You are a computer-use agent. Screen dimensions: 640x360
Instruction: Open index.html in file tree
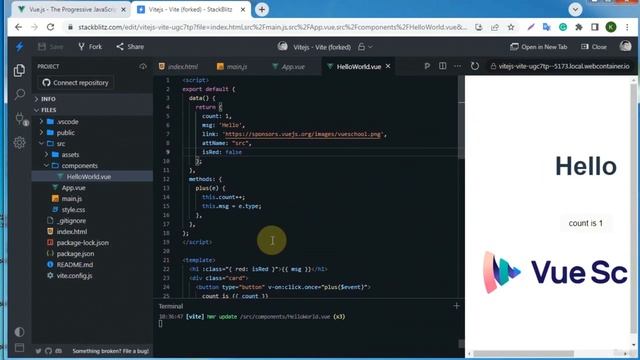click(92, 232)
